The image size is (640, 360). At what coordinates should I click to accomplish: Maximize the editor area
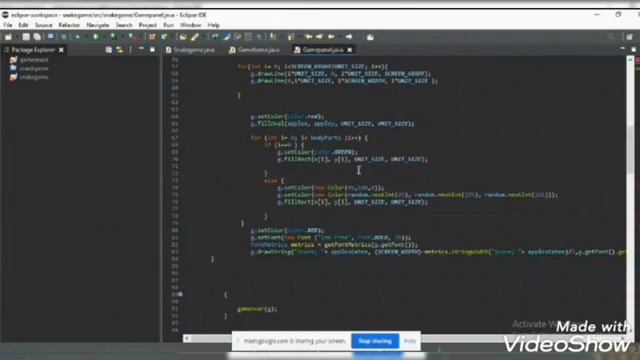[633, 49]
